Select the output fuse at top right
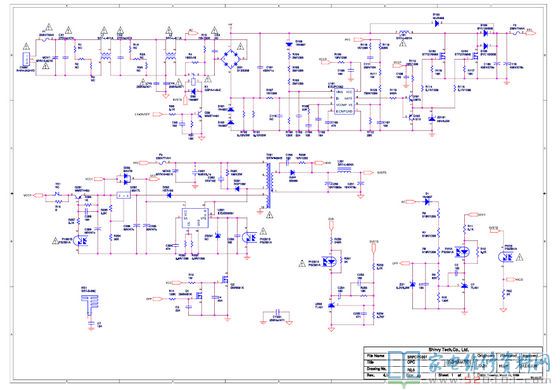This screenshot has width=560, height=391. tap(515, 33)
